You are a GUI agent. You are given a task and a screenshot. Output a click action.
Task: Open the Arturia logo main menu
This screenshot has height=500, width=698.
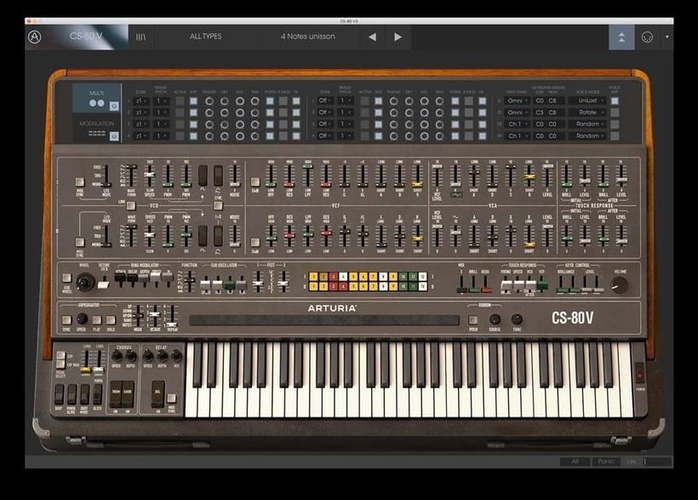click(35, 37)
